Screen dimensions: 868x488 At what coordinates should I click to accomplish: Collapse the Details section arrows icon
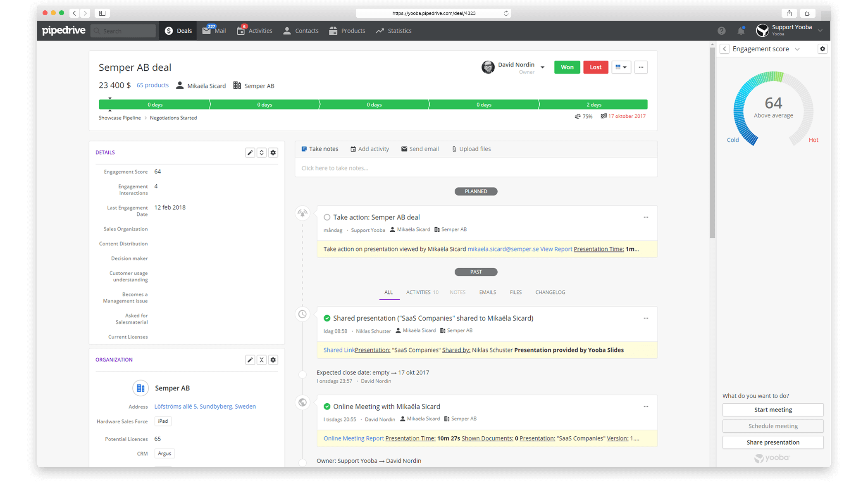click(262, 152)
